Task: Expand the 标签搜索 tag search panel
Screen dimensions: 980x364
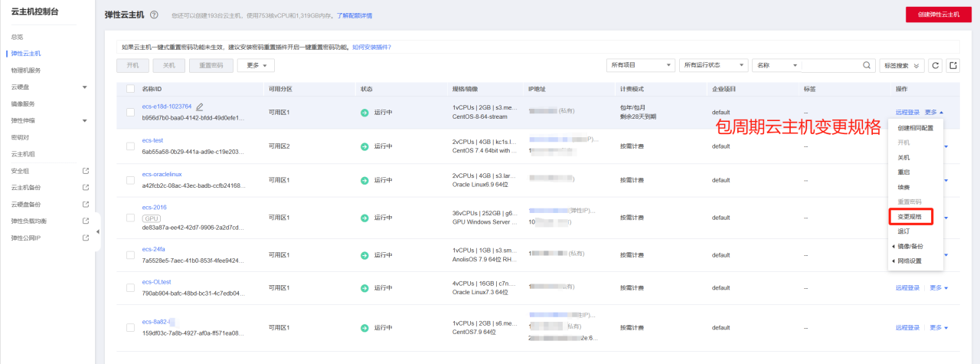Action: tap(902, 65)
